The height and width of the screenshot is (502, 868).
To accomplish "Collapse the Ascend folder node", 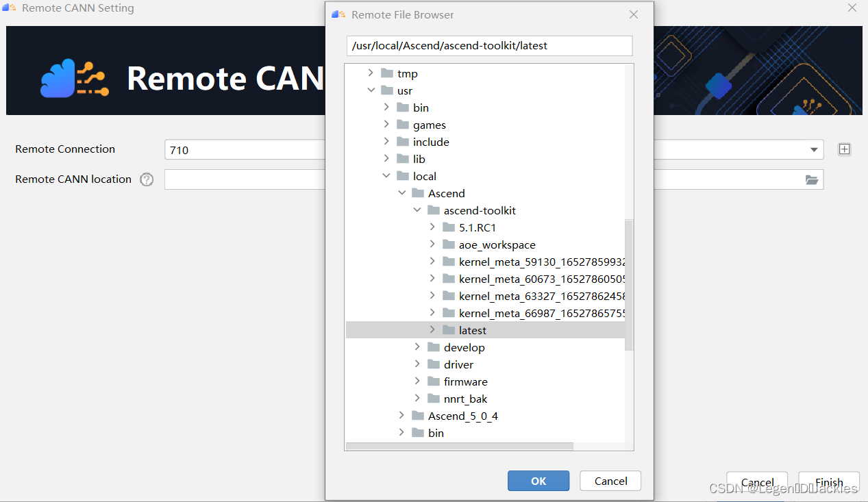I will [401, 193].
